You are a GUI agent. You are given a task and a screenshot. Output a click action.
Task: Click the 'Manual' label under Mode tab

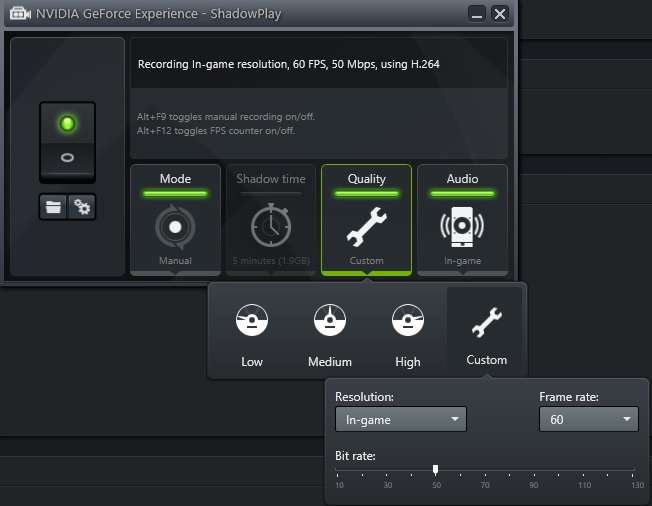click(x=175, y=261)
